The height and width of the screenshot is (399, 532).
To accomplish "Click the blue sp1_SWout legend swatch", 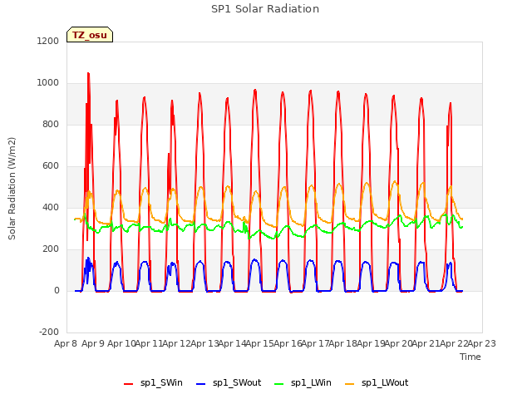I will coord(201,384).
